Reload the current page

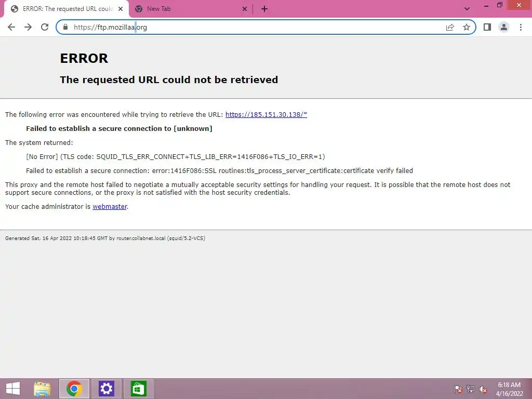click(x=45, y=27)
